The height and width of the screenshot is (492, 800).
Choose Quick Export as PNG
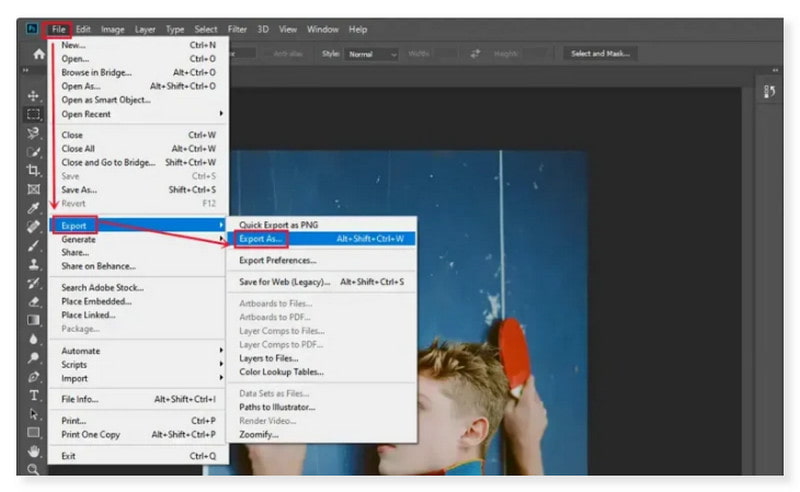(x=321, y=225)
